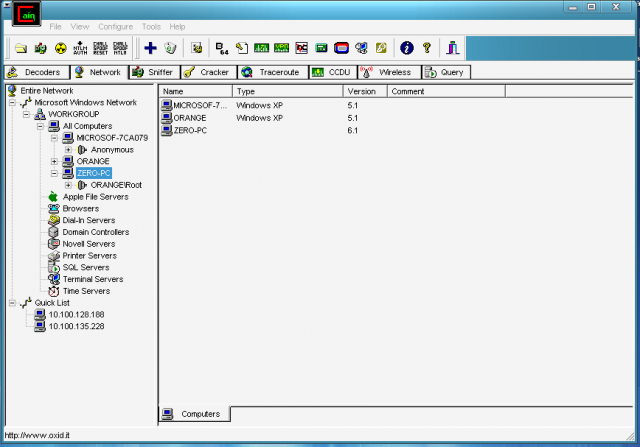Sort by the Version column header

click(365, 91)
